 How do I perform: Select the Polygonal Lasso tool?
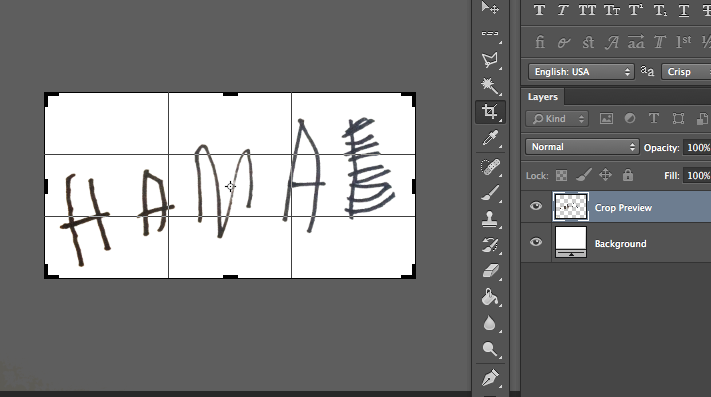(x=490, y=59)
